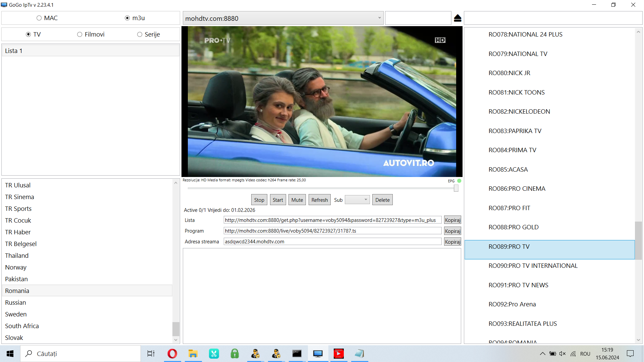Click the taskbar Căutați search box
644x362 pixels.
click(80, 354)
